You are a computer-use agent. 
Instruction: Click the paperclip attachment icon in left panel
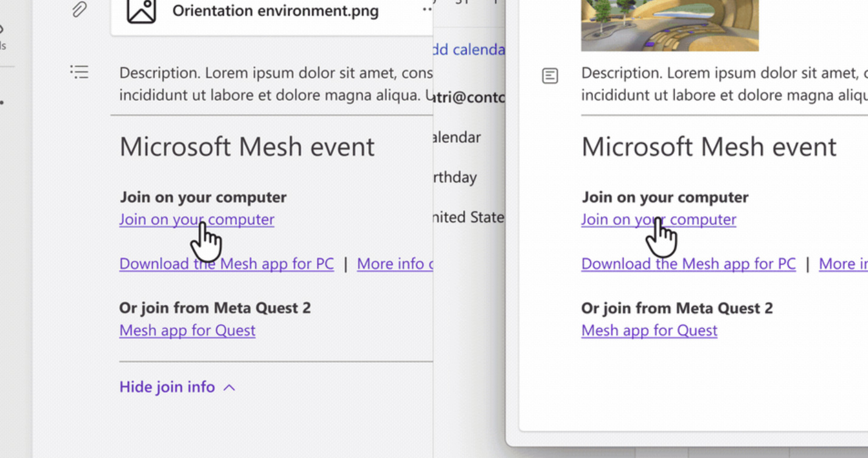[x=78, y=10]
